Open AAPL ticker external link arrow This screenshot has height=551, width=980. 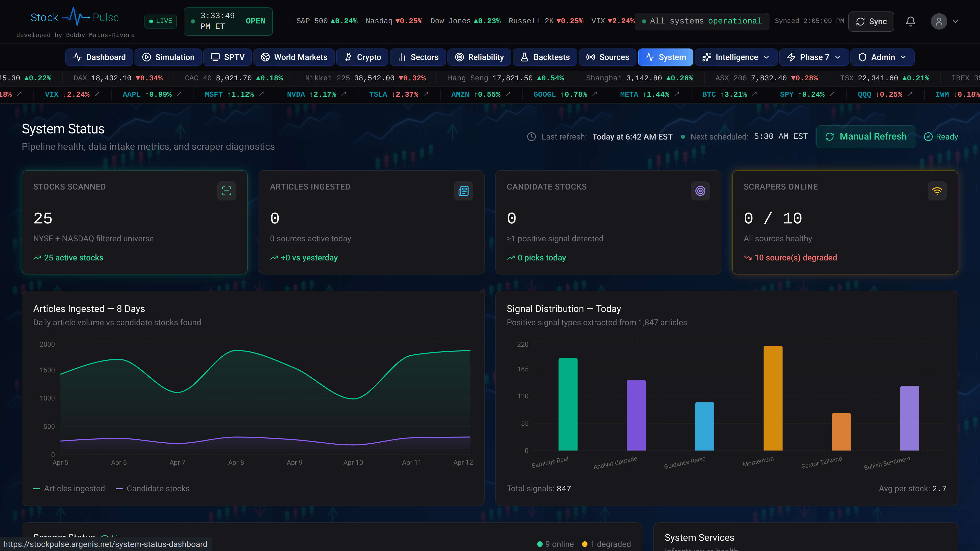point(179,94)
